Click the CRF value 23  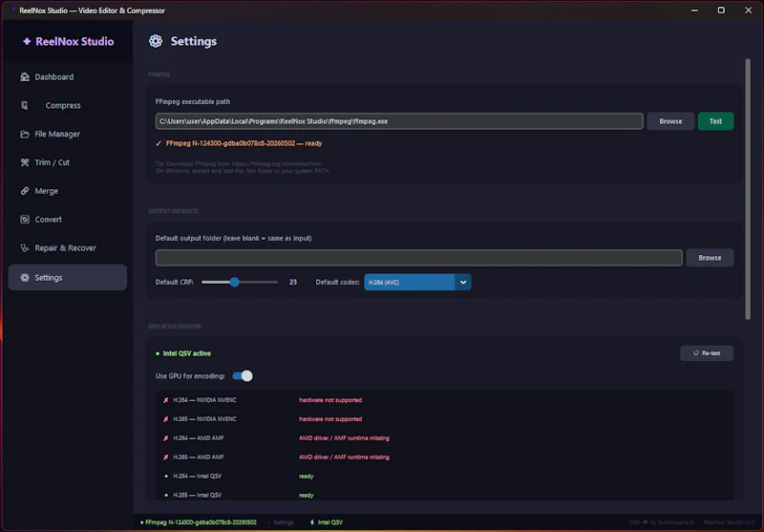[293, 282]
